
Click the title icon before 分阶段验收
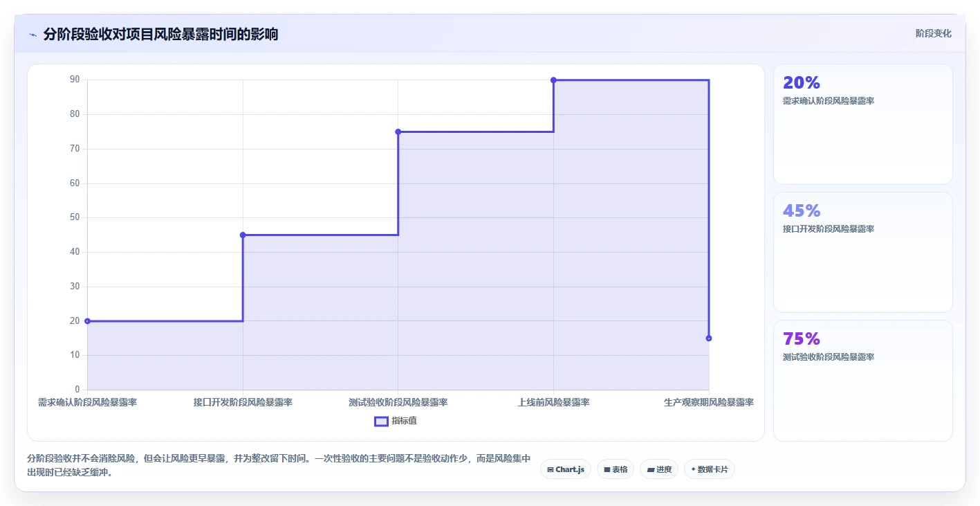tap(33, 35)
